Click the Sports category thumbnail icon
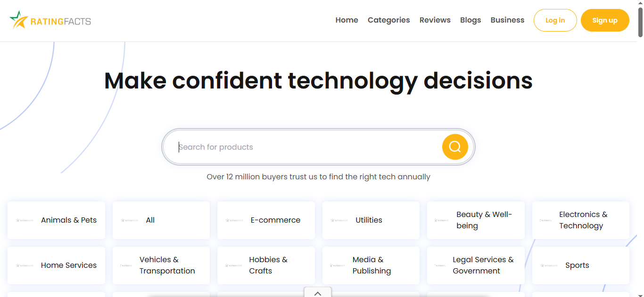 point(549,265)
